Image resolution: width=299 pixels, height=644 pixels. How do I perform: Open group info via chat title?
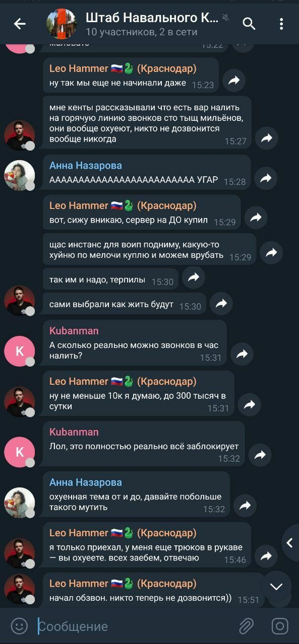pyautogui.click(x=152, y=18)
